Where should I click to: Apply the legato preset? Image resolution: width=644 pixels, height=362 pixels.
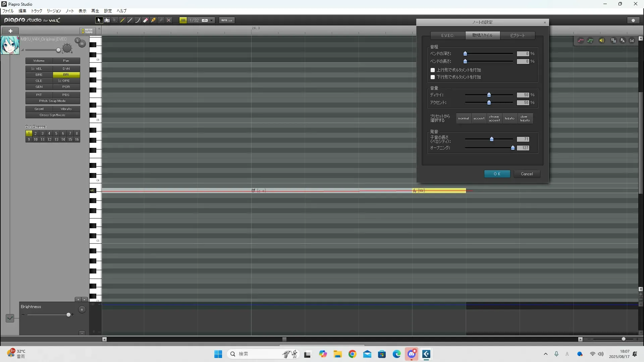509,118
